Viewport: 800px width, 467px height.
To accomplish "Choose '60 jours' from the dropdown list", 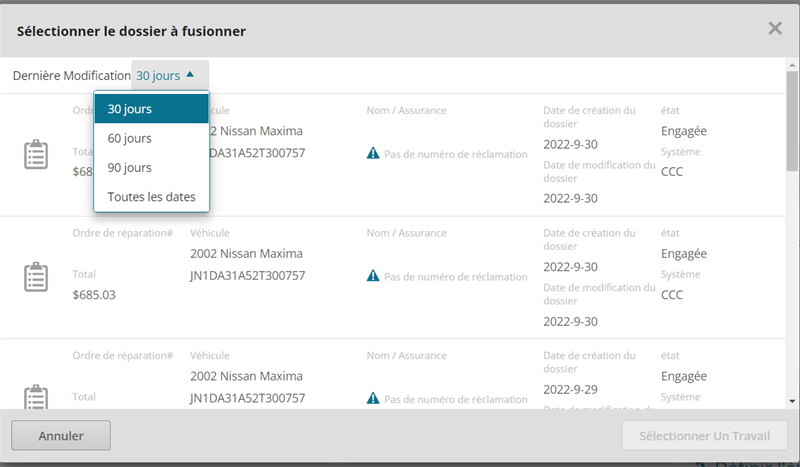I will click(152, 138).
